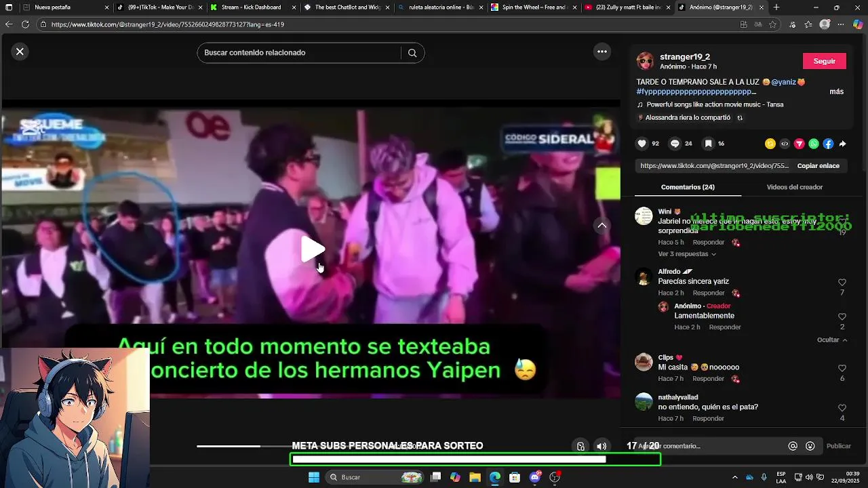The width and height of the screenshot is (868, 488).
Task: Follow stranger19_2 with Seguir button
Action: point(824,61)
